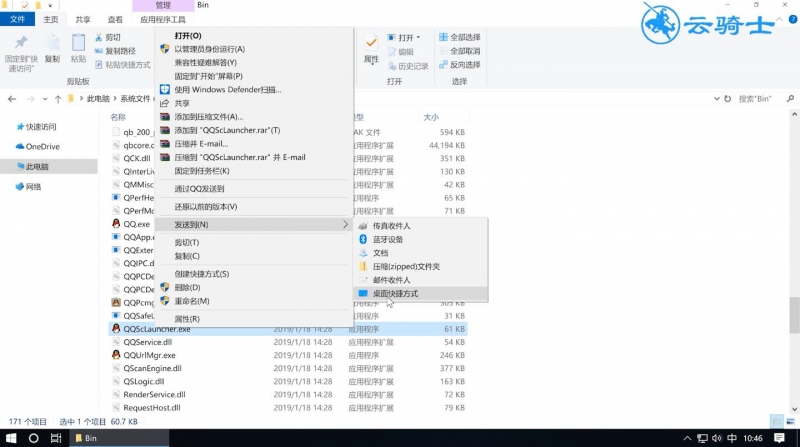Click the search box 搜索"Bin"
The image size is (800, 447).
(x=760, y=98)
